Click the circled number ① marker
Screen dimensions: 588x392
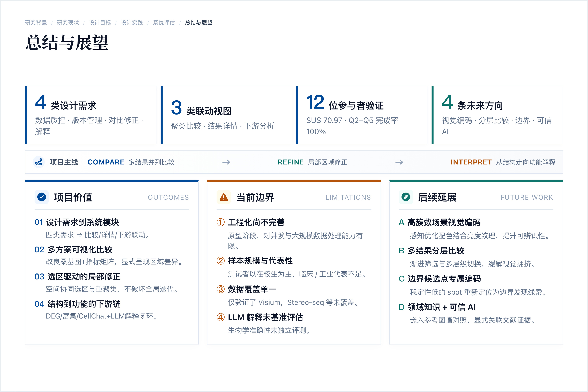click(220, 222)
